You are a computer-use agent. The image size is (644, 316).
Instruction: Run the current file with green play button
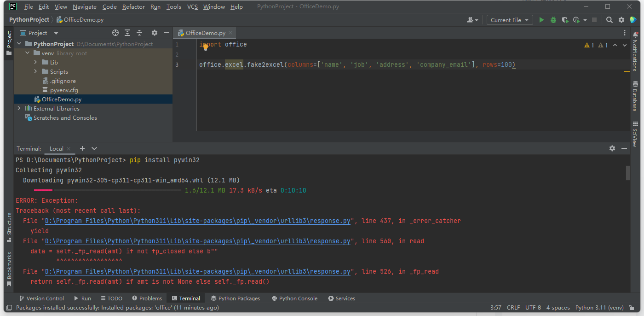tap(541, 20)
